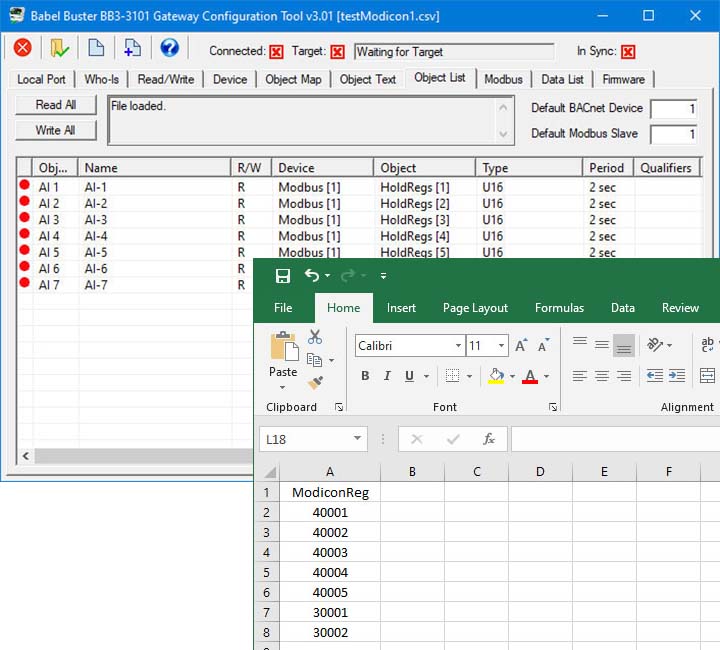Toggle Italic formatting in Excel
The width and height of the screenshot is (720, 650).
pos(387,376)
